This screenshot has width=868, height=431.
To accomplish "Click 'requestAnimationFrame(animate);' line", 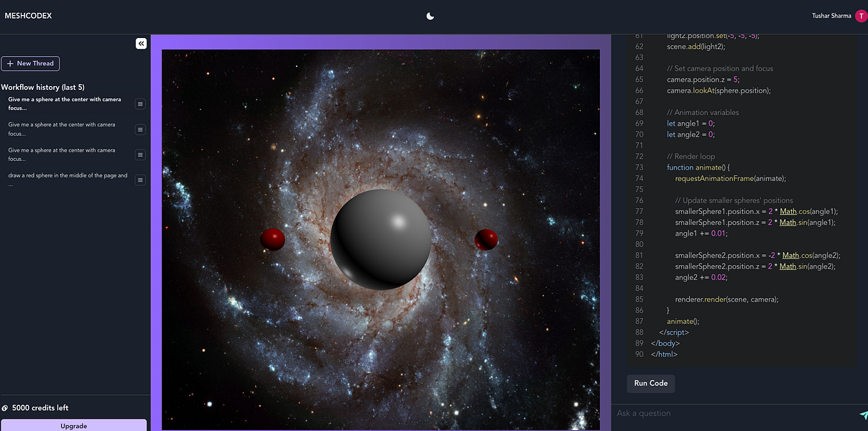I will tap(731, 178).
